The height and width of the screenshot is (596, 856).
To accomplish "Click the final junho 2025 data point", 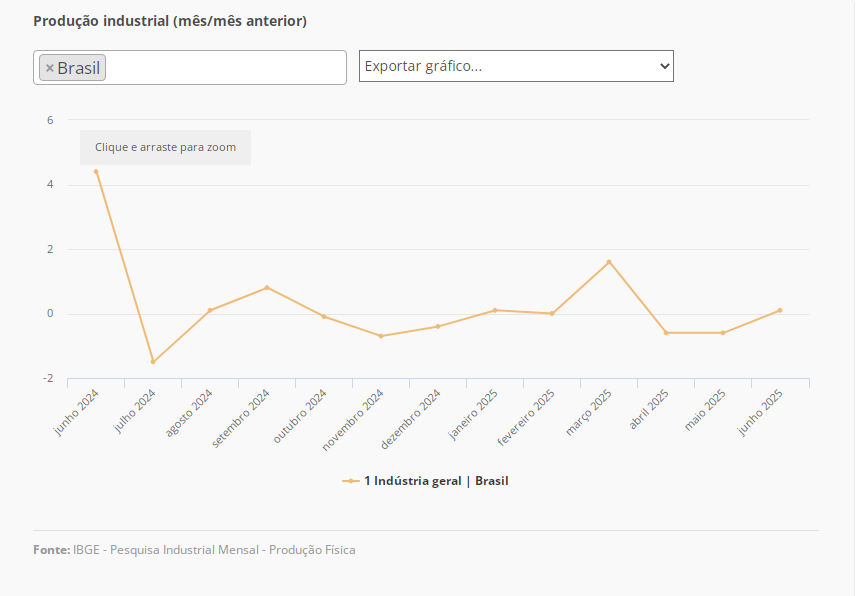I will 780,310.
